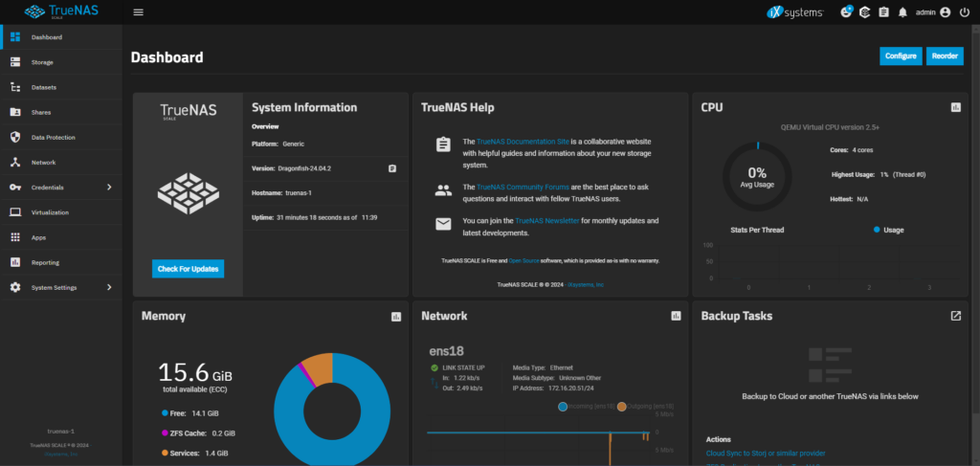Click the Reporting chart icon

coord(15,262)
